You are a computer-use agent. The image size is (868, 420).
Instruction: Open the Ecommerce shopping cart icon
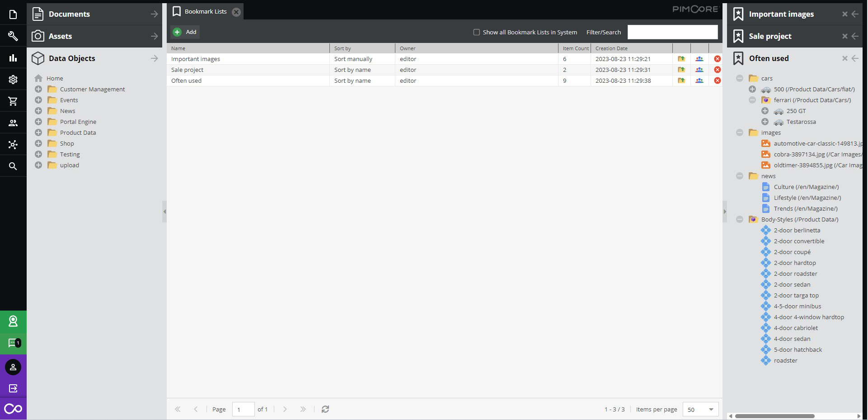pyautogui.click(x=13, y=101)
